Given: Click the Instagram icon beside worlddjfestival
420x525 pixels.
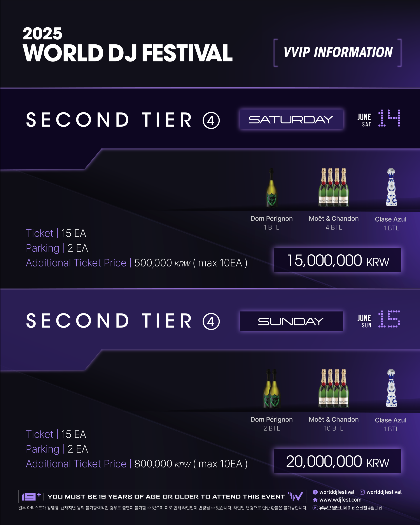Looking at the screenshot, I should click(x=362, y=492).
